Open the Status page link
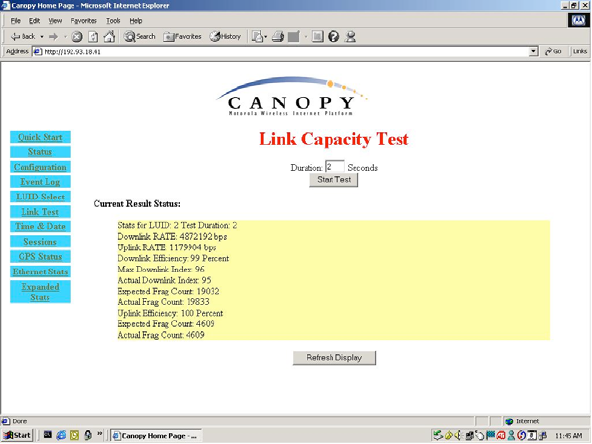The width and height of the screenshot is (592, 444). point(40,152)
